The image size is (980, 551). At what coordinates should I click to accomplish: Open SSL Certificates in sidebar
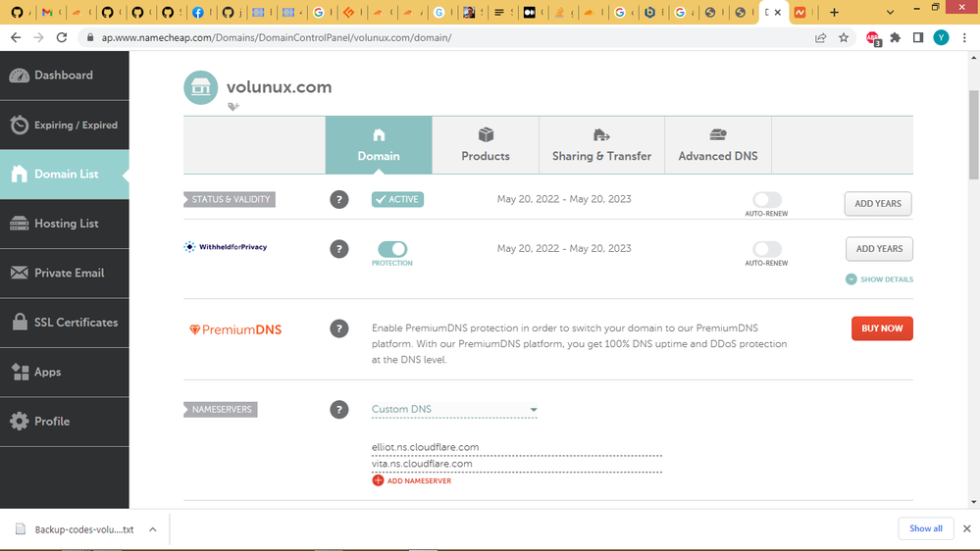pyautogui.click(x=65, y=323)
